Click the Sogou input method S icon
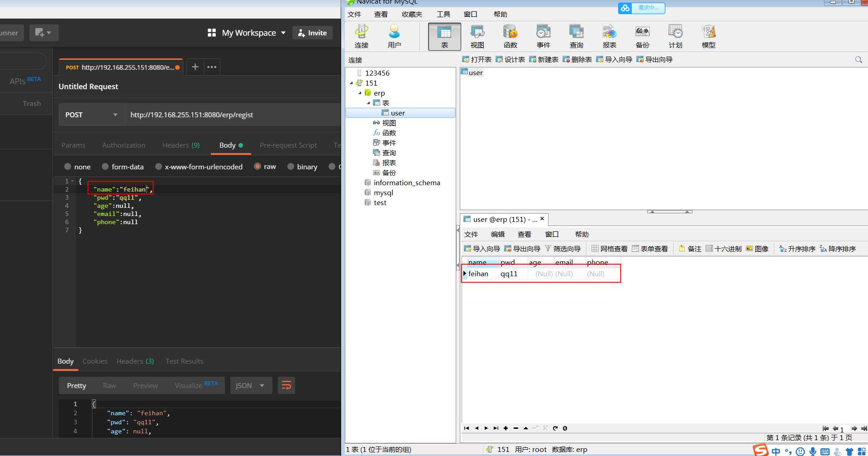 (761, 450)
